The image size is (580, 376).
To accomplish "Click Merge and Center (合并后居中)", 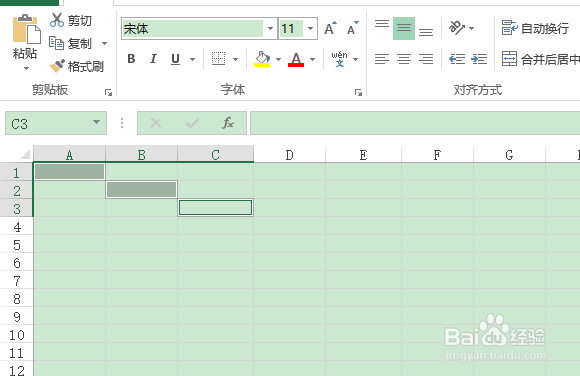I will pos(540,59).
